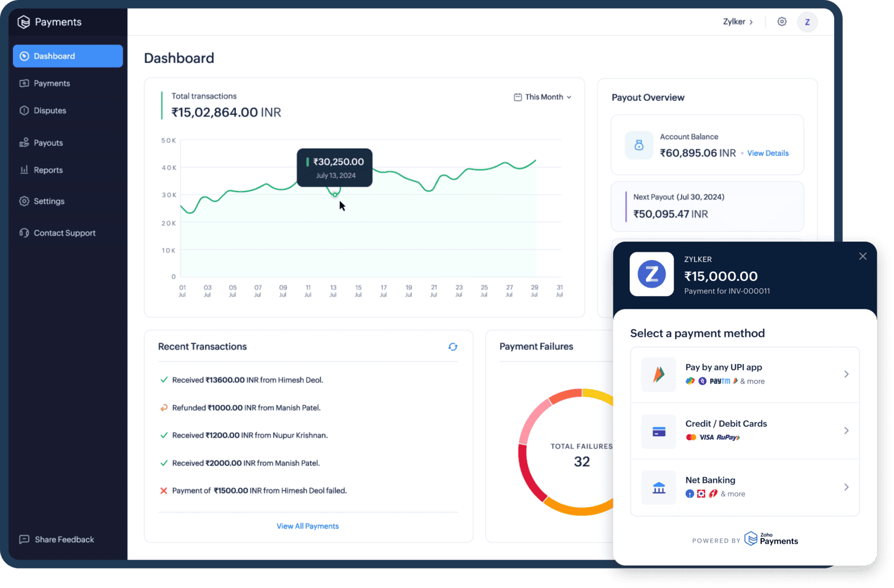Expand the Credit / Debit Cards chevron
Viewport: 894px width, 588px height.
(x=846, y=431)
